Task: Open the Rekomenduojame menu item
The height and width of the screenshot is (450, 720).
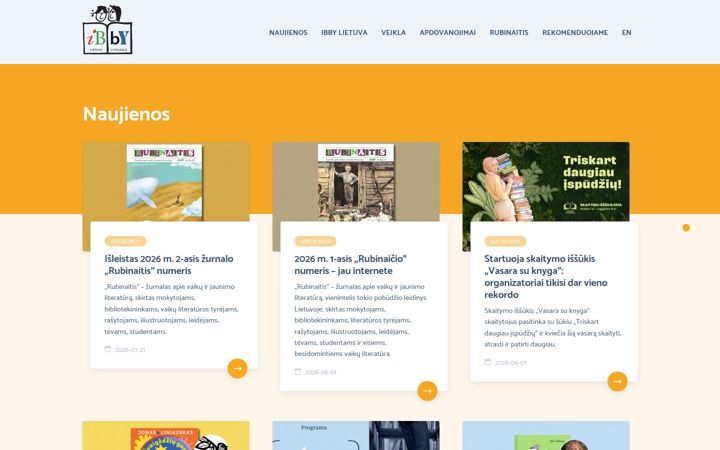Action: [575, 33]
